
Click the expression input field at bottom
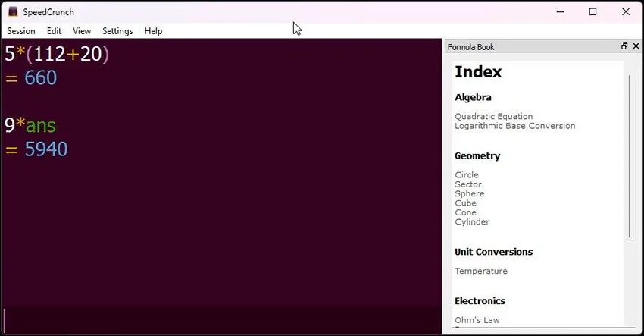click(221, 321)
